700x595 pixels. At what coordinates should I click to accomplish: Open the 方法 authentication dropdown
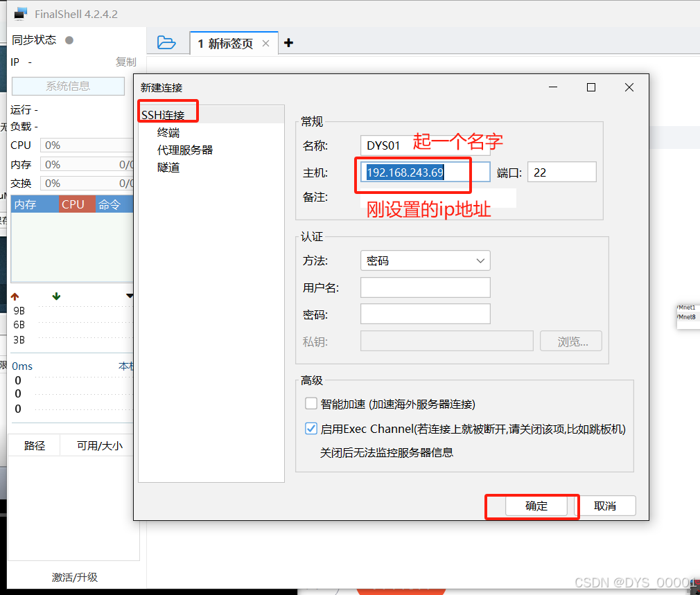click(425, 260)
